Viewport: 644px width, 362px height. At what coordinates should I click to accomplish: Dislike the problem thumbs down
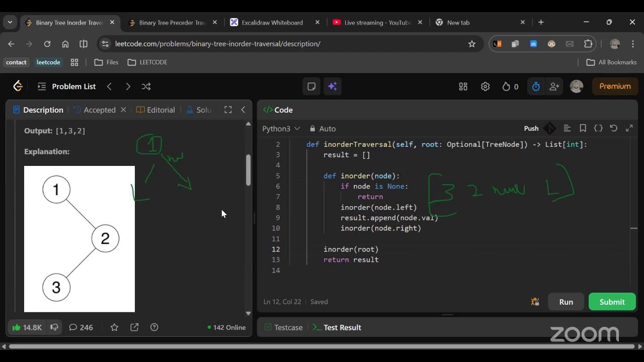(54, 327)
